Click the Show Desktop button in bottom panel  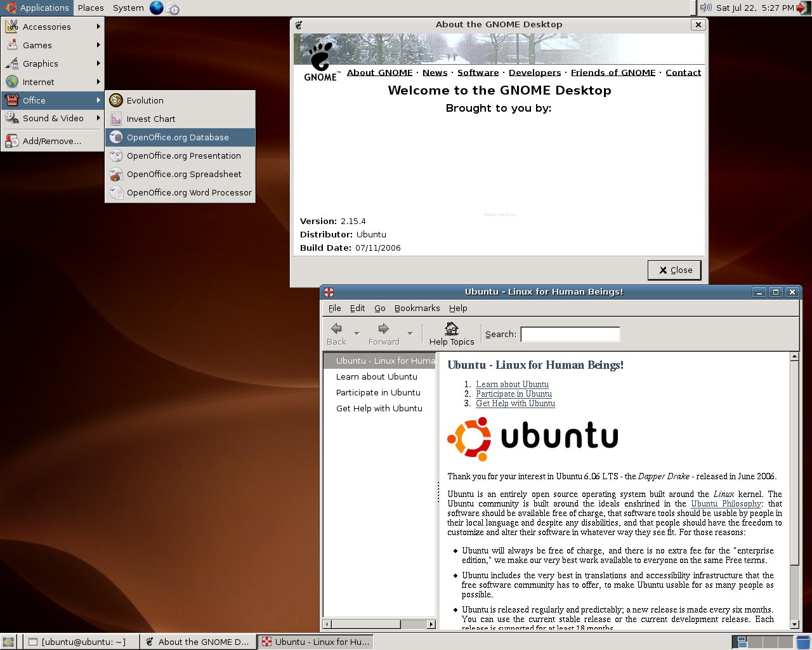[x=8, y=642]
